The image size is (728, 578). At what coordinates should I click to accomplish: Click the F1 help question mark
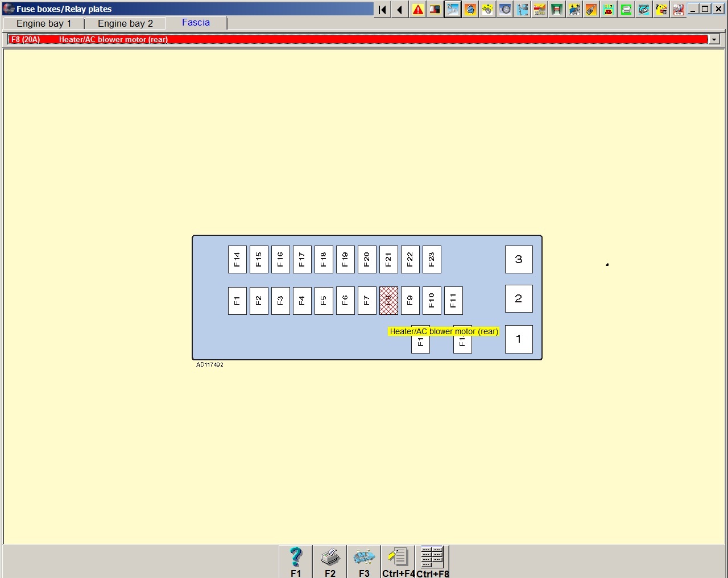296,562
